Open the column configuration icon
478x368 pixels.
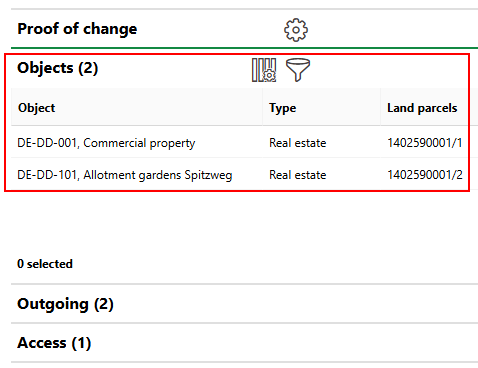pos(264,70)
